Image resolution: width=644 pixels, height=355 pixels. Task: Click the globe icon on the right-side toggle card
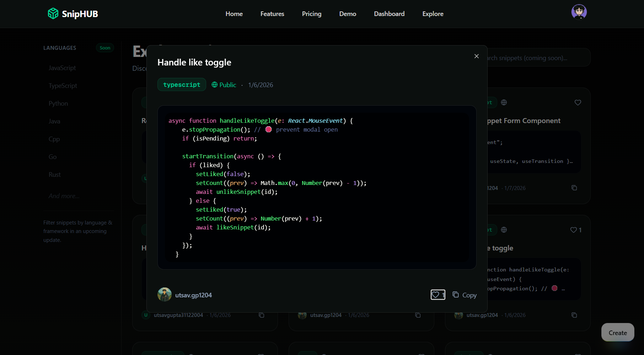click(x=504, y=230)
